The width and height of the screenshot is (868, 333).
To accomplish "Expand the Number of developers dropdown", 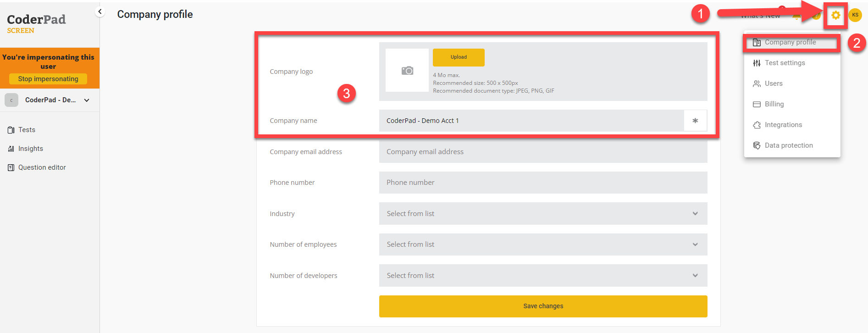I will pos(542,276).
